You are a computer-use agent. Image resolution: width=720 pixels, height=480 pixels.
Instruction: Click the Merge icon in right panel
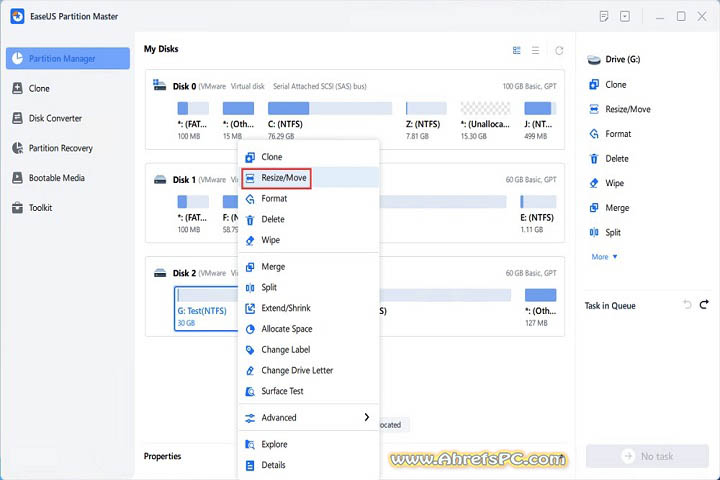click(594, 208)
